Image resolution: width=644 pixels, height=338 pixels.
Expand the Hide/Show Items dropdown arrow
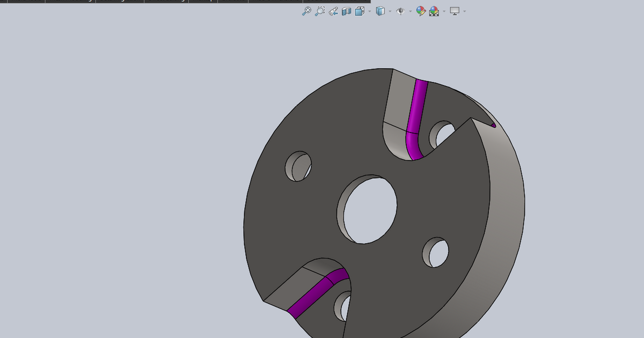pos(410,11)
